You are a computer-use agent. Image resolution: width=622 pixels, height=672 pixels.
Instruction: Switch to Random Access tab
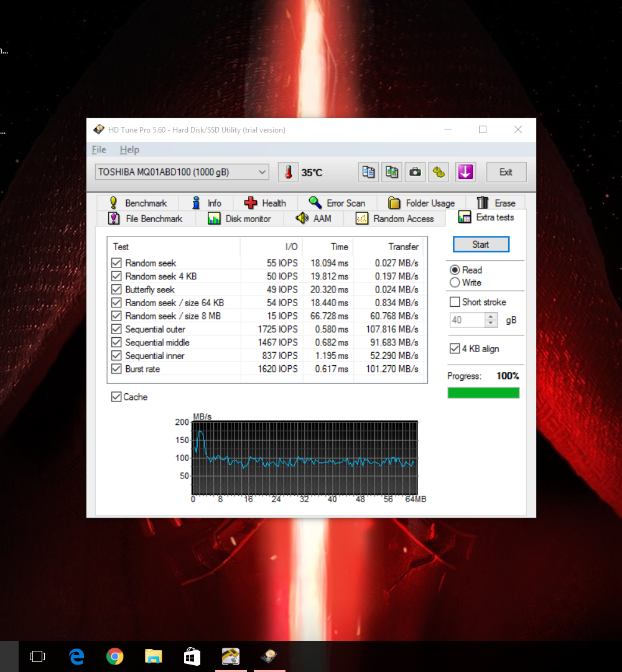[x=395, y=218]
